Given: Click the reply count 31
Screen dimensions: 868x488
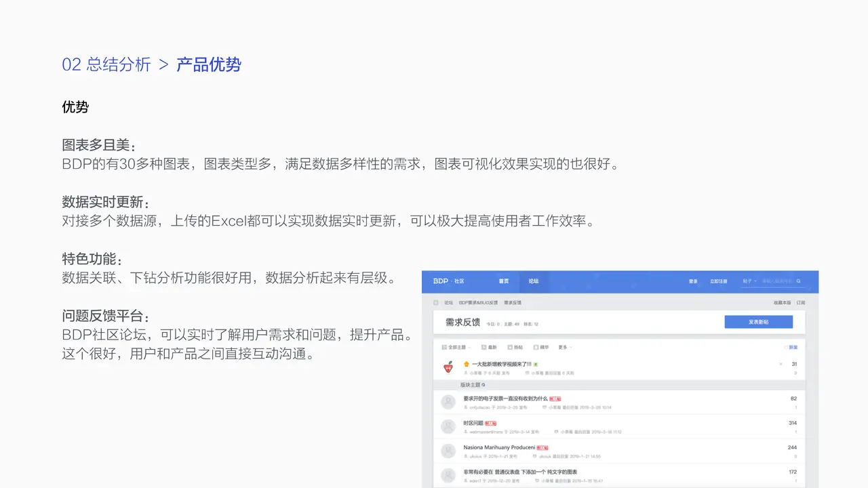Looking at the screenshot, I should 794,364.
